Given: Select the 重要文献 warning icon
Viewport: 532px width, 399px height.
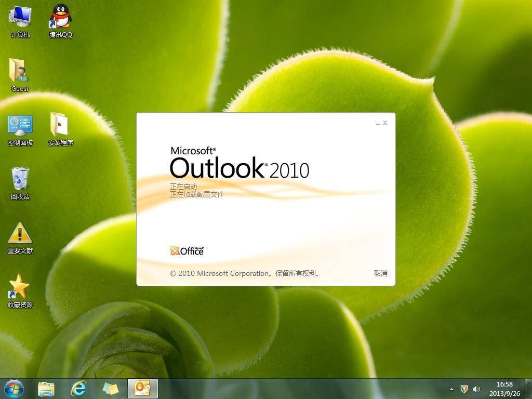Looking at the screenshot, I should [20, 238].
